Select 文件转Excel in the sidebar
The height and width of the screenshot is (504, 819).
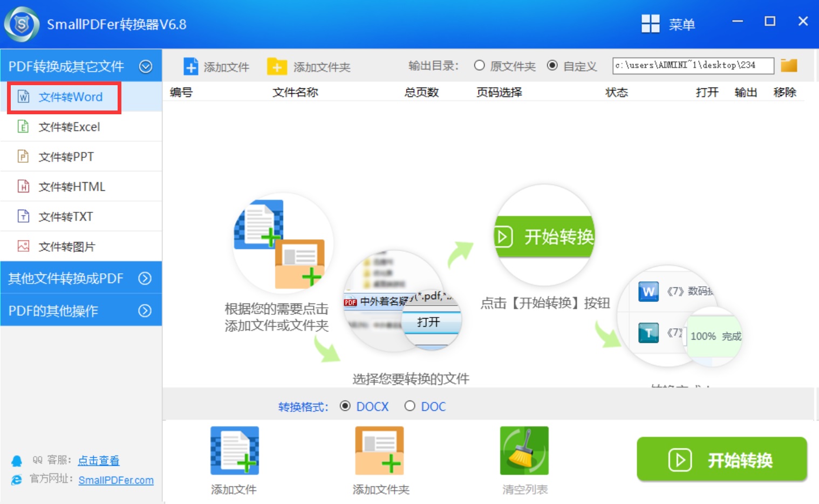(69, 127)
